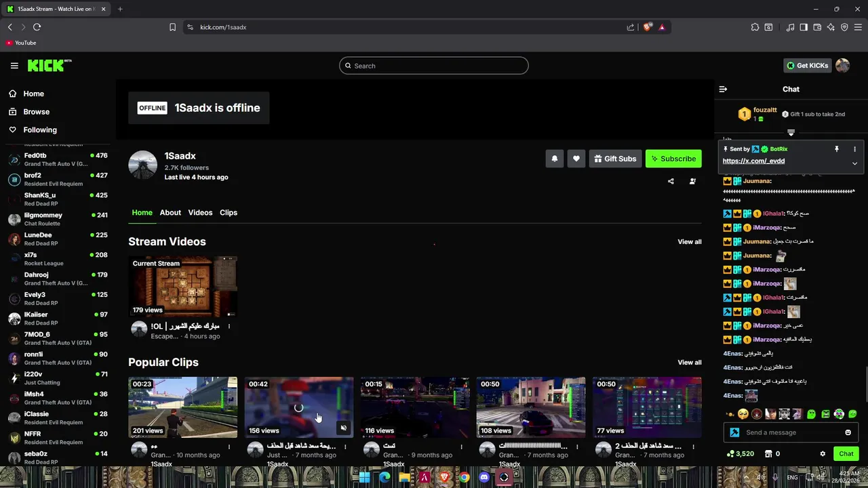This screenshot has height=488, width=868.
Task: Open ShanKS_u channel in sidebar
Action: pos(58,199)
